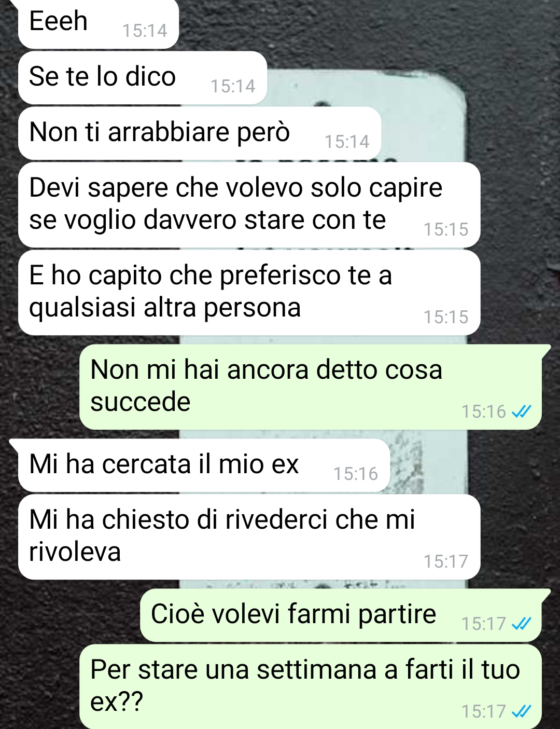The image size is (560, 729).
Task: Tap the 15:15 timestamp on 'Devi sapere' message
Action: (446, 230)
